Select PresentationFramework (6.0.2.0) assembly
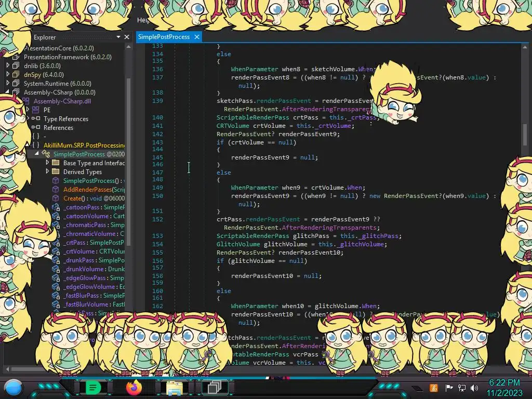This screenshot has height=399, width=532. click(68, 57)
